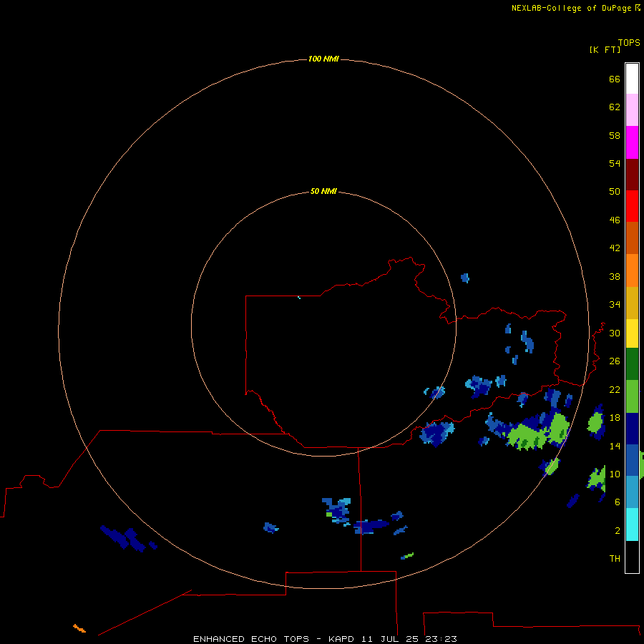
Task: Click the black TH threshold swatch
Action: click(632, 557)
